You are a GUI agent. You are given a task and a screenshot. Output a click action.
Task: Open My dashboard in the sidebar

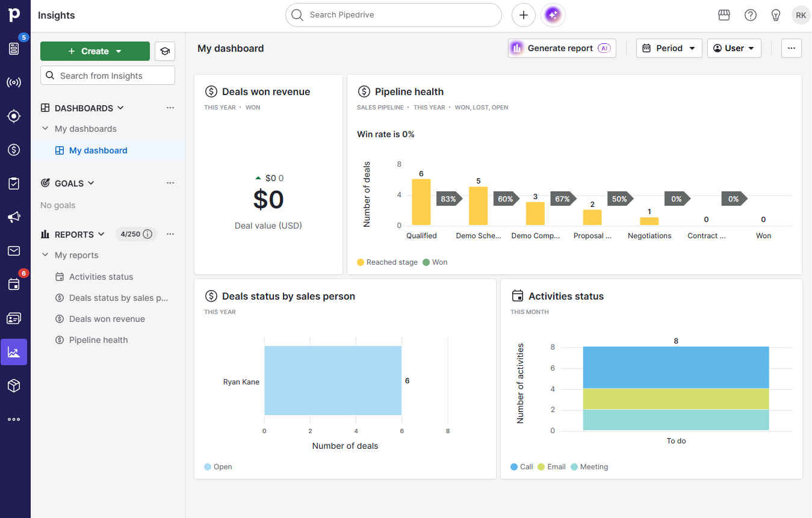tap(98, 150)
